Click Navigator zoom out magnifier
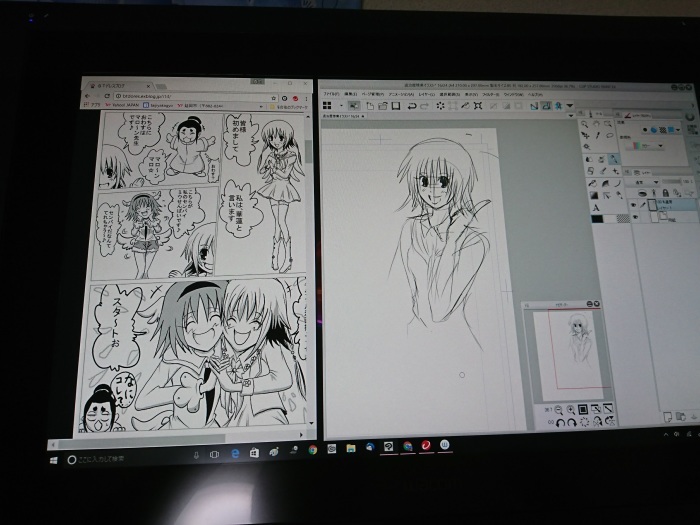 click(x=558, y=410)
